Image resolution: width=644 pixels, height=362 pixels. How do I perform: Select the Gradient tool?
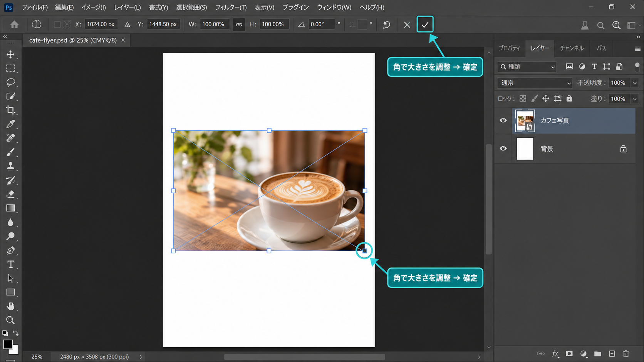(10, 208)
